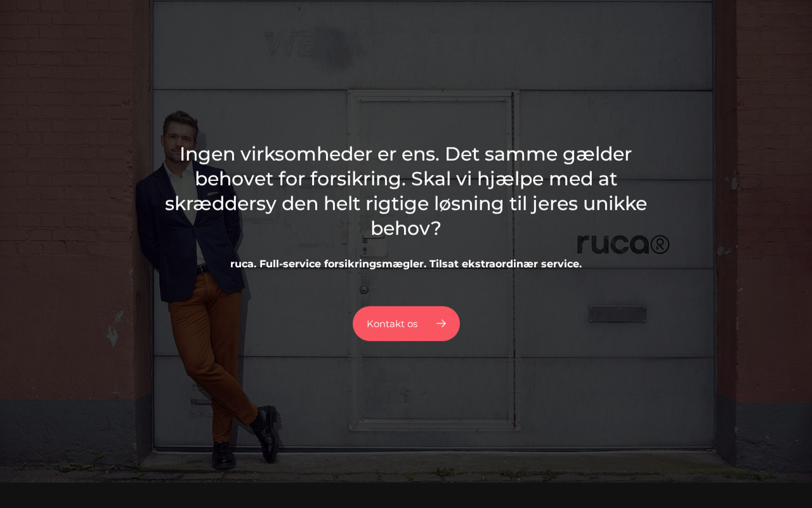Viewport: 812px width, 508px height.
Task: Click the word 'behov?' in the headline
Action: (x=406, y=228)
